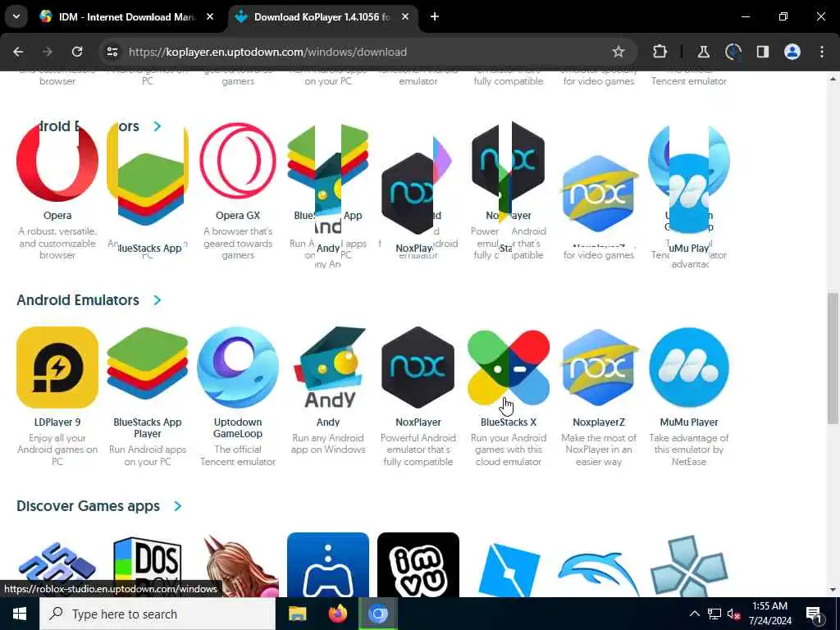Select the Uptodown GameLoop icon

pyautogui.click(x=238, y=367)
